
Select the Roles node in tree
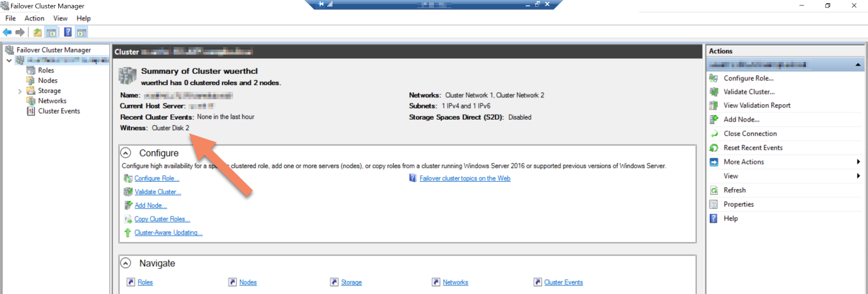(46, 70)
